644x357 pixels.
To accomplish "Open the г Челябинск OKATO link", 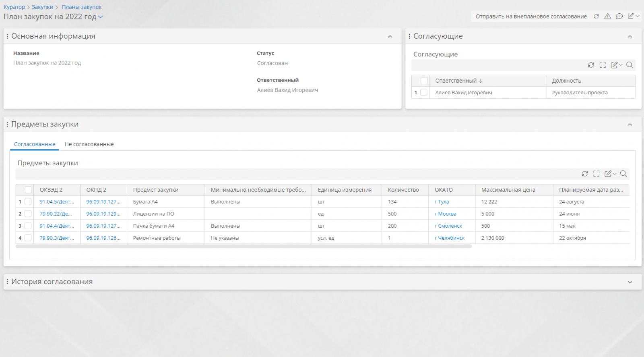I will [x=450, y=238].
